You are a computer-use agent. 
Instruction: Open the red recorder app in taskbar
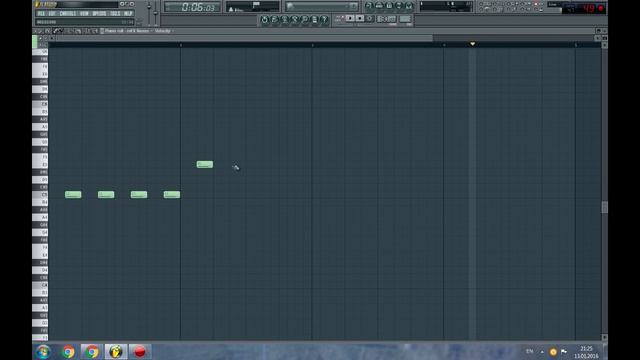(x=140, y=351)
